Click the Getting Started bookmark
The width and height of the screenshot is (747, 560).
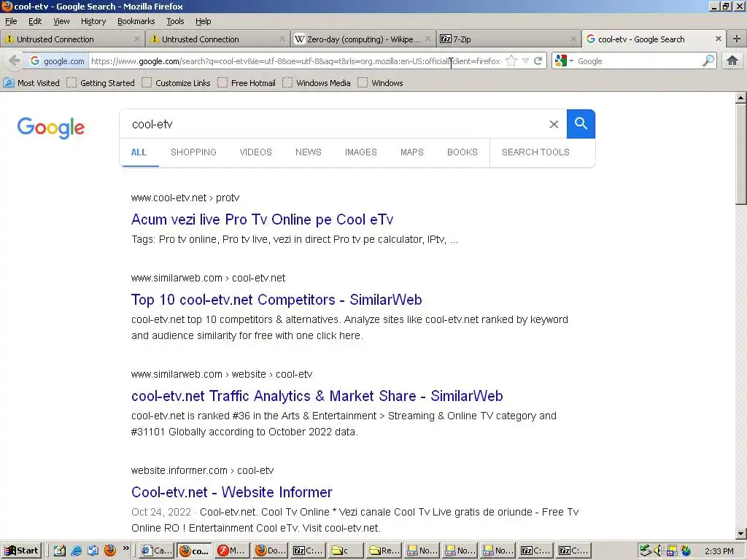click(x=101, y=83)
